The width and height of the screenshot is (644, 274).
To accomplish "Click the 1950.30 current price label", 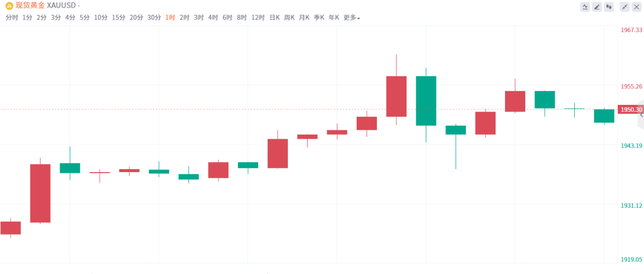I will (631, 110).
